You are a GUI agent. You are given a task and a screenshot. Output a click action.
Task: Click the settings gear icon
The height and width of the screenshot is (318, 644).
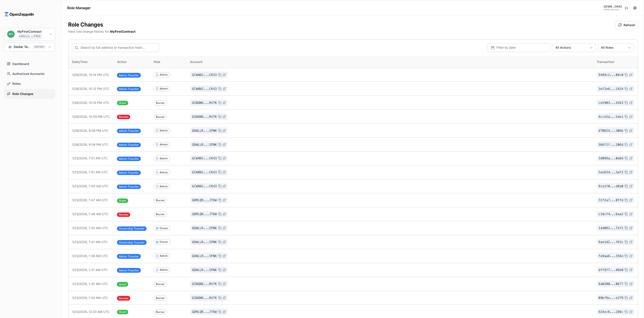(x=635, y=8)
